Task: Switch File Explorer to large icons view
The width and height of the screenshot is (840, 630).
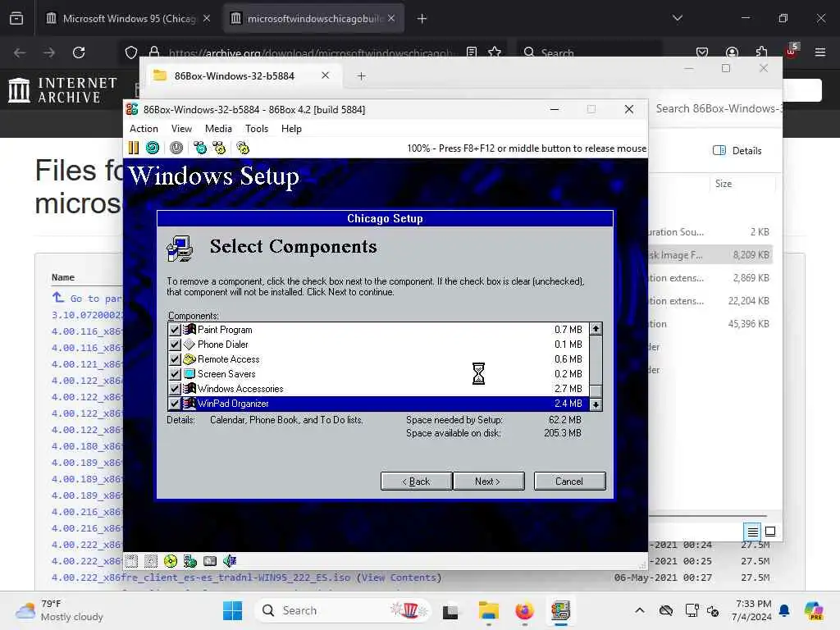Action: 770,532
